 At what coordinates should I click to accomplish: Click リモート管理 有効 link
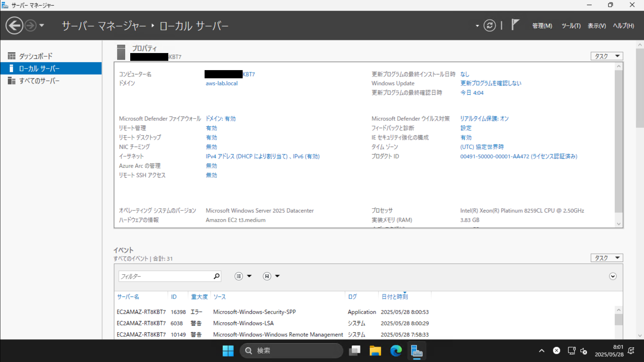[x=211, y=128]
